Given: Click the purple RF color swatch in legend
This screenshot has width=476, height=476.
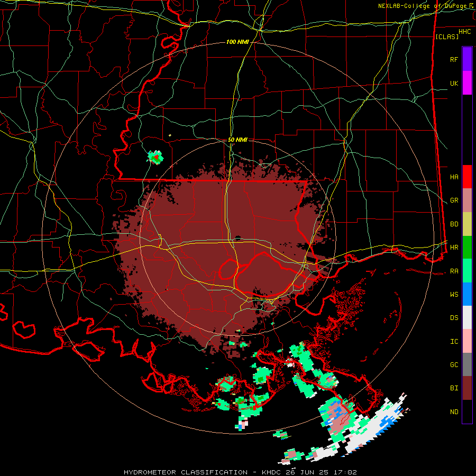Looking at the screenshot, I should tap(467, 59).
